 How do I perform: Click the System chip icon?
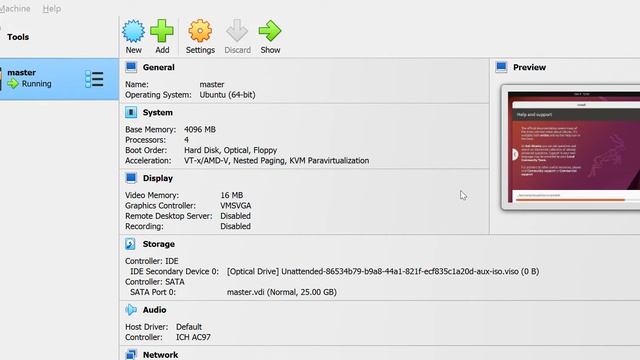tap(131, 112)
